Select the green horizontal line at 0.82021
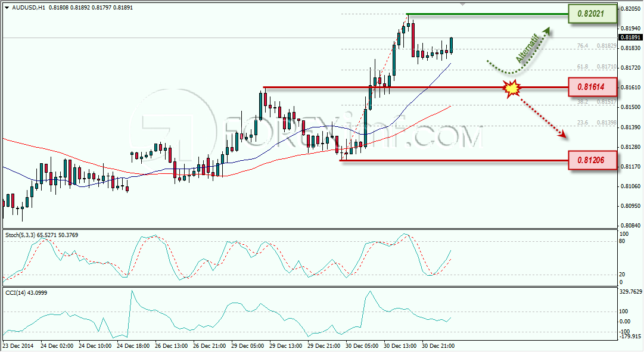 [x=487, y=14]
